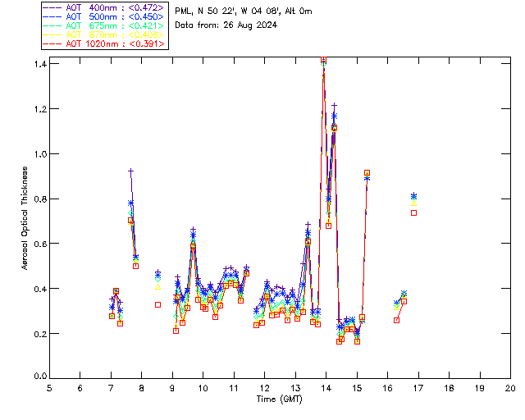Viewport: 525px width, 420px height.
Task: Click the "AOT 870nm : <0.406>" legend entry
Action: click(104, 34)
